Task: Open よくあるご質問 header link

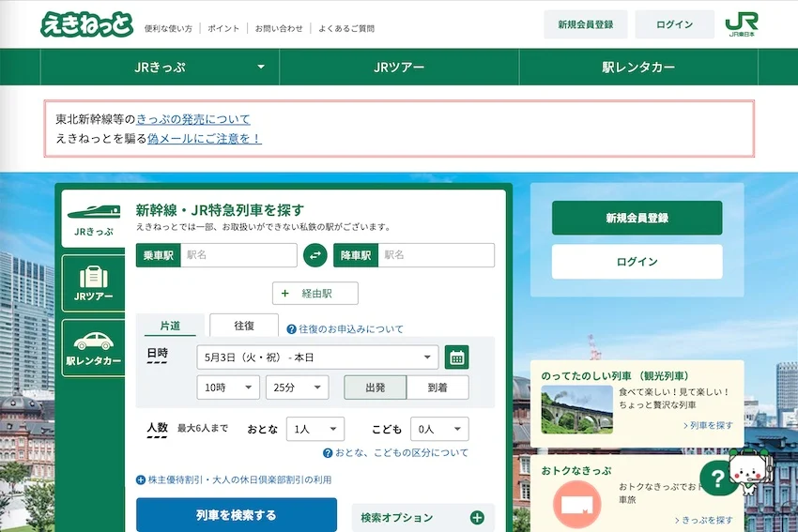Action: click(x=346, y=28)
